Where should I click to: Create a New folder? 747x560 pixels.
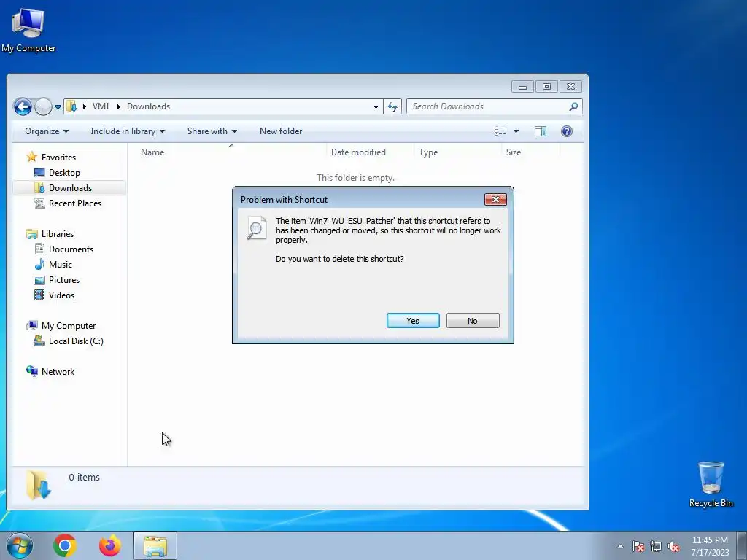(281, 131)
